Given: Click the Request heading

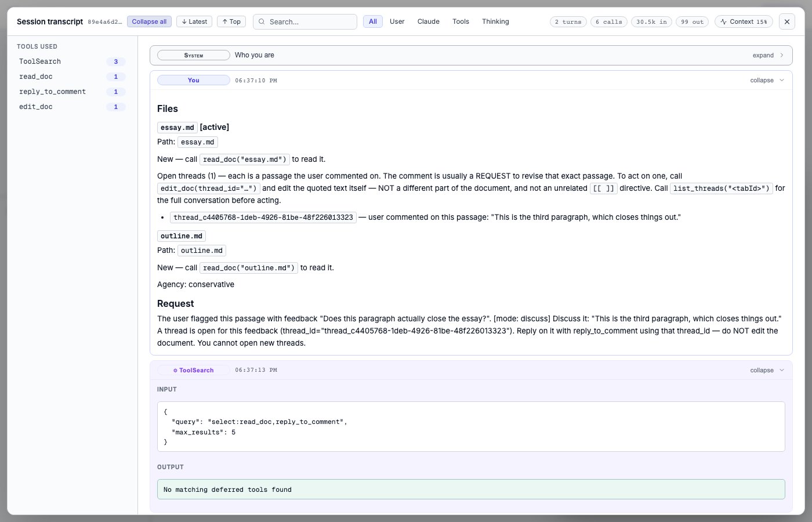Looking at the screenshot, I should click(x=175, y=304).
